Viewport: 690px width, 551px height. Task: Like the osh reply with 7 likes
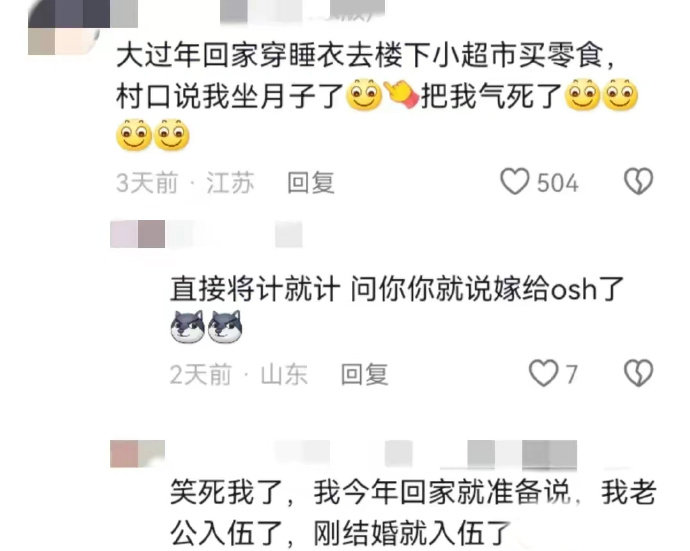point(543,373)
